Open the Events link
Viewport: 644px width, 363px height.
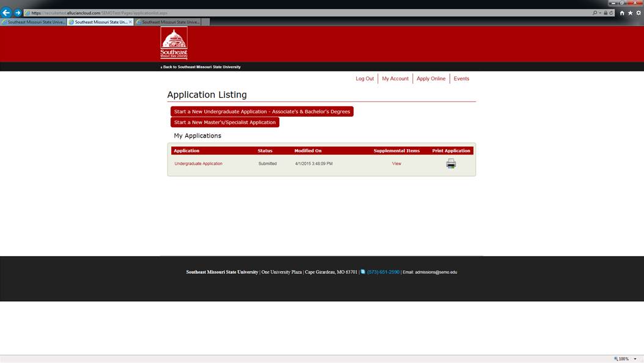click(x=461, y=78)
